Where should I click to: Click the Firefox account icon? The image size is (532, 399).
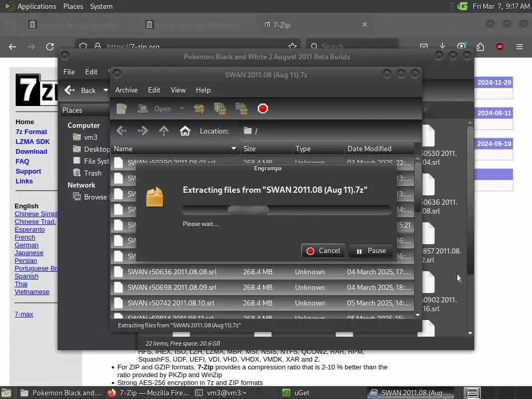coord(461,46)
